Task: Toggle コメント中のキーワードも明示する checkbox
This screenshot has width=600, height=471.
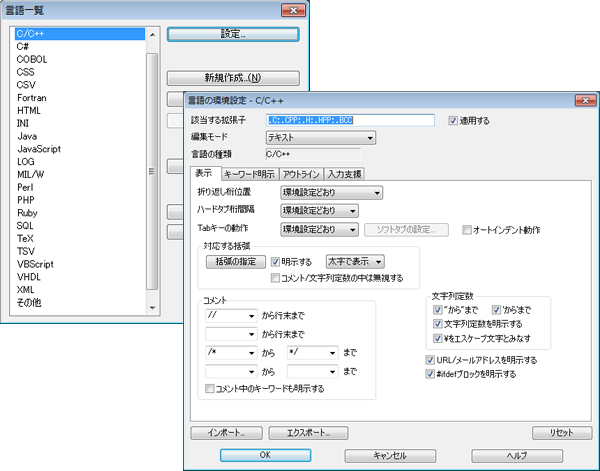Action: (x=209, y=388)
